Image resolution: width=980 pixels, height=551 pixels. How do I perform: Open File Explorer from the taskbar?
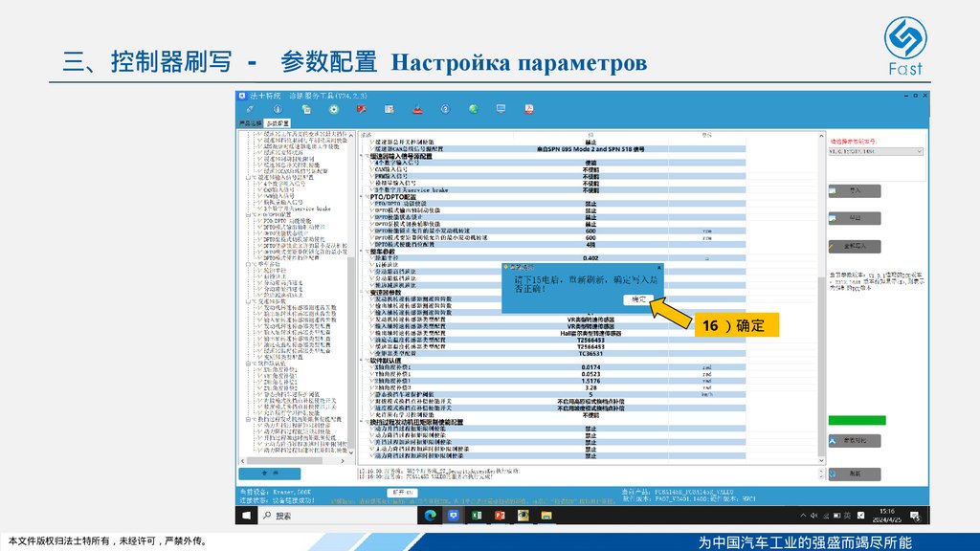click(546, 516)
